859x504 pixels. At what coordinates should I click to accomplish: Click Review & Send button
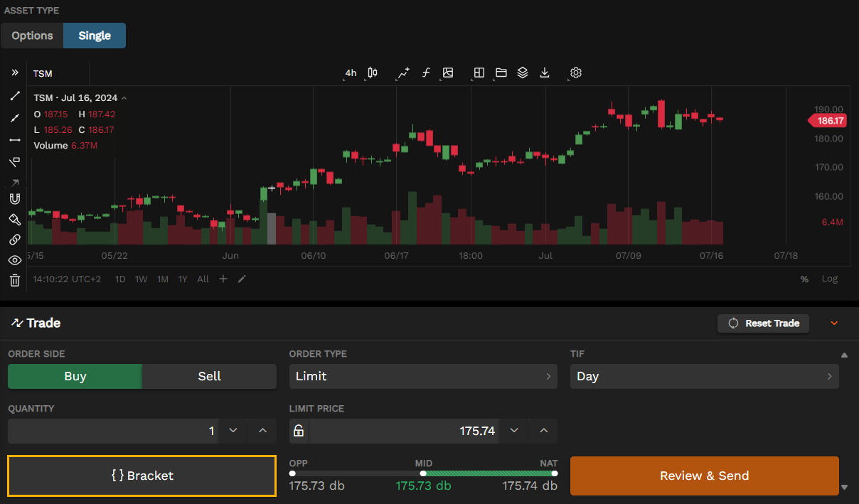(x=705, y=476)
